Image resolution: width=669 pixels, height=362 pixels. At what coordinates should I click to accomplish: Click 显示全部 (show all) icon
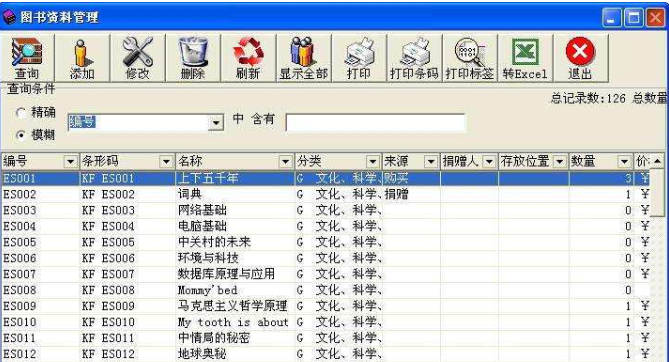tap(303, 58)
